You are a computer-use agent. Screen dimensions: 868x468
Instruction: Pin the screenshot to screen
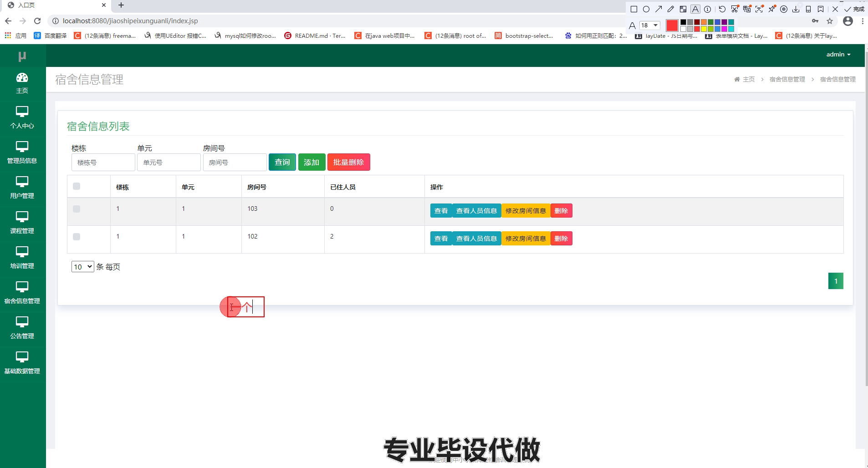(x=772, y=9)
